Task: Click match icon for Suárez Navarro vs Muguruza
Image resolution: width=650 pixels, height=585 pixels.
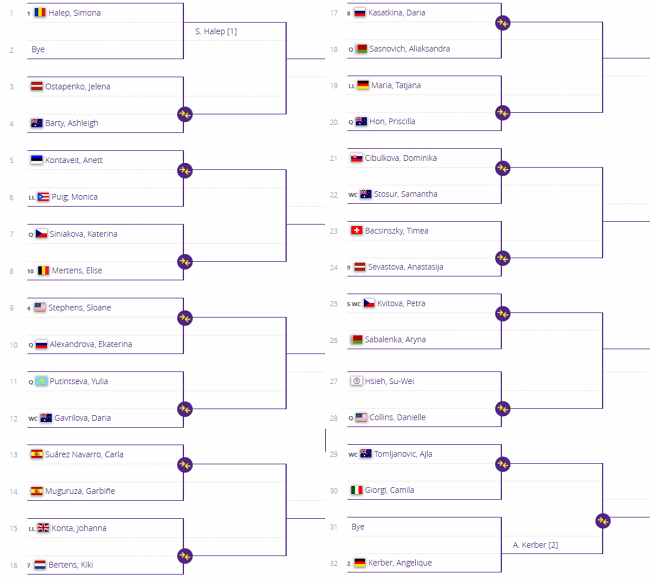Action: click(184, 464)
